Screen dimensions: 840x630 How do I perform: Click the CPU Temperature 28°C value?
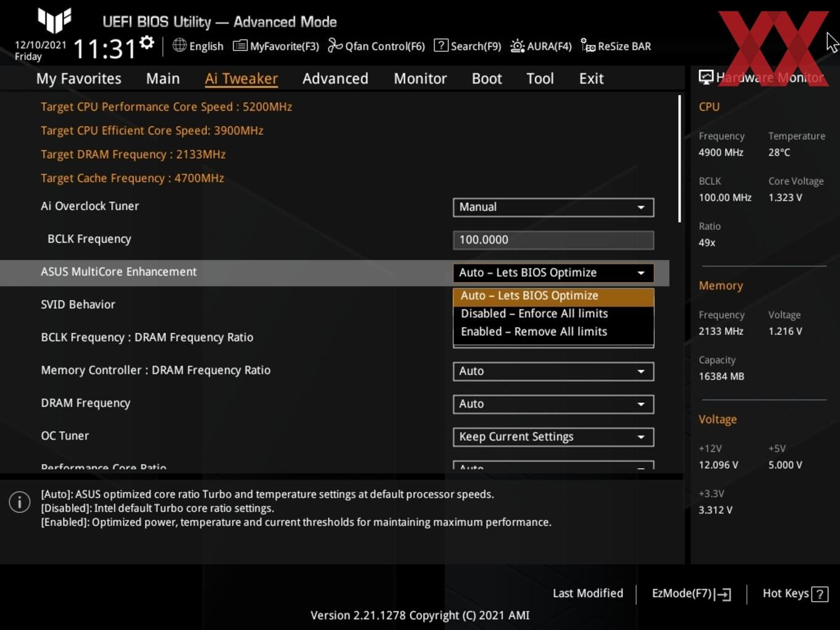click(779, 153)
